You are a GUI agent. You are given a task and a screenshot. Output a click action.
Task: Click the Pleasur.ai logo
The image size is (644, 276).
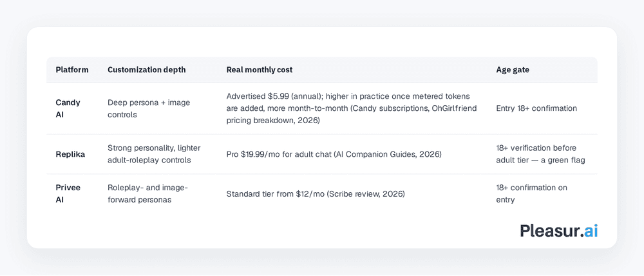click(x=558, y=231)
